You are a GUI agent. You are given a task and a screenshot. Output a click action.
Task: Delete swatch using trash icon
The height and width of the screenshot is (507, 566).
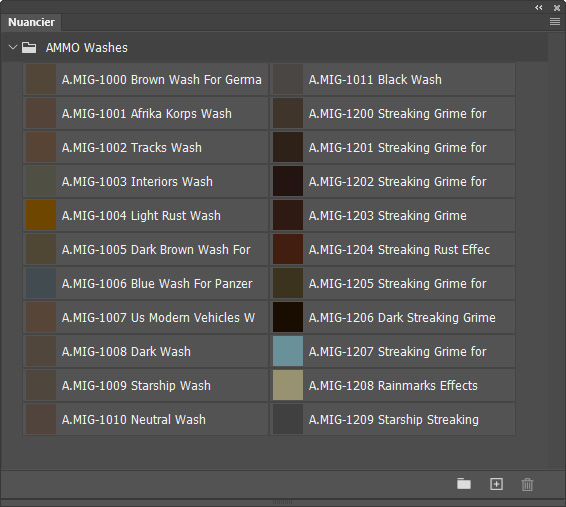[x=527, y=484]
